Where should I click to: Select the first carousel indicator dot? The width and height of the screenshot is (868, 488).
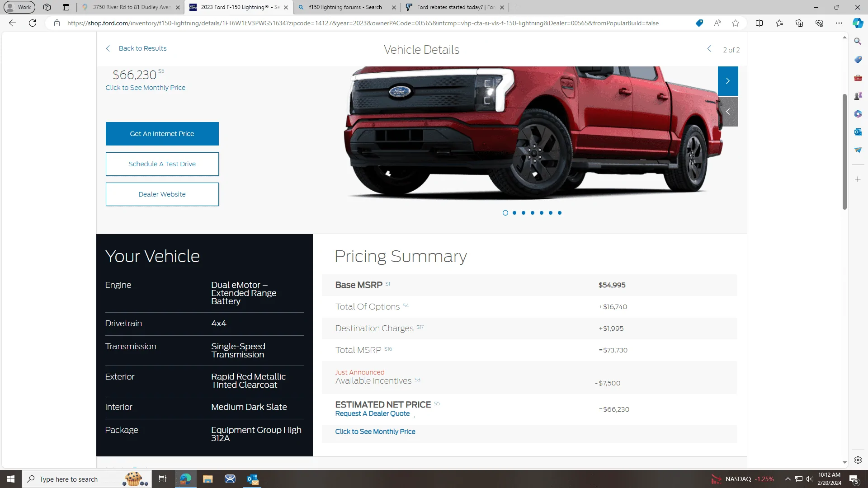click(505, 213)
